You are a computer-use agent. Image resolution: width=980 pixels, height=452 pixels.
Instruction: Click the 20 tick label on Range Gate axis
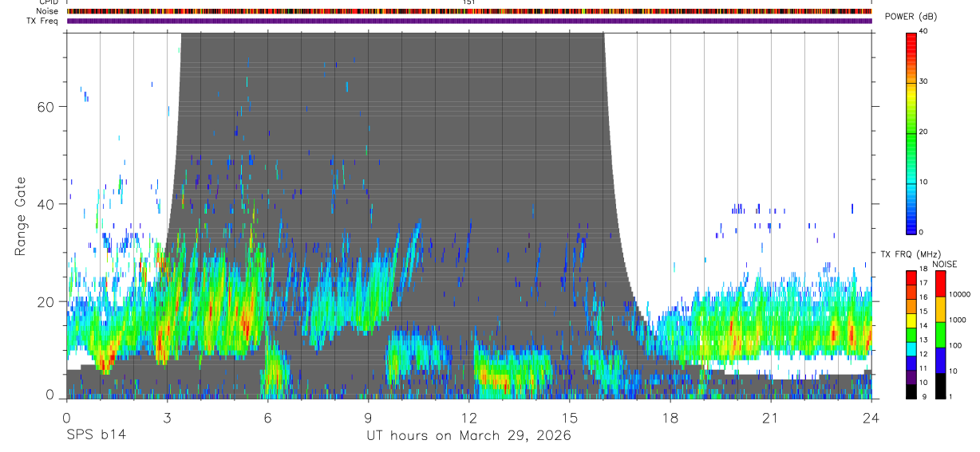[x=46, y=301]
